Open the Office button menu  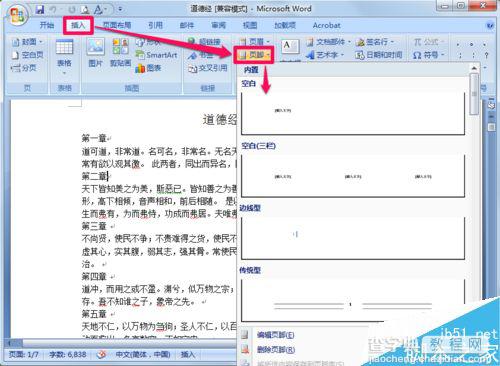pyautogui.click(x=17, y=15)
